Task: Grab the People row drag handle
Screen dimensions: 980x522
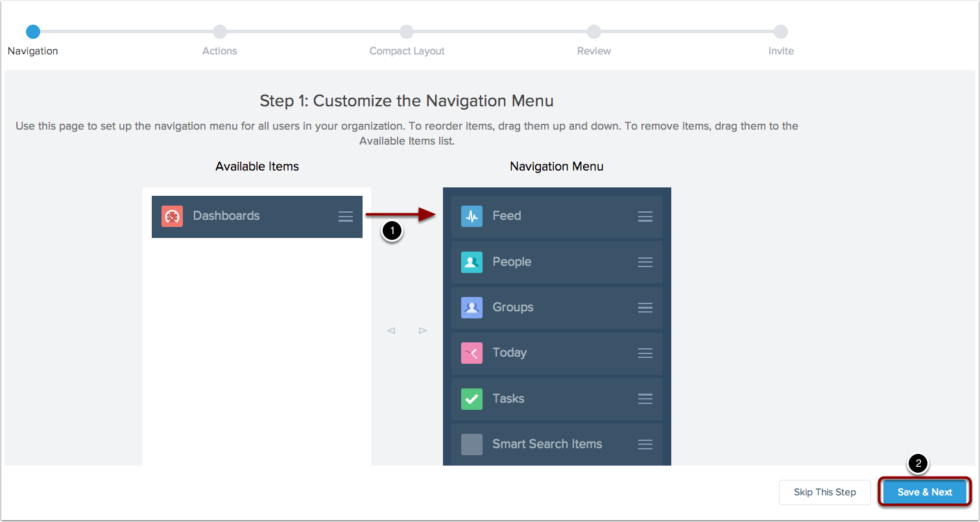Action: pyautogui.click(x=645, y=262)
